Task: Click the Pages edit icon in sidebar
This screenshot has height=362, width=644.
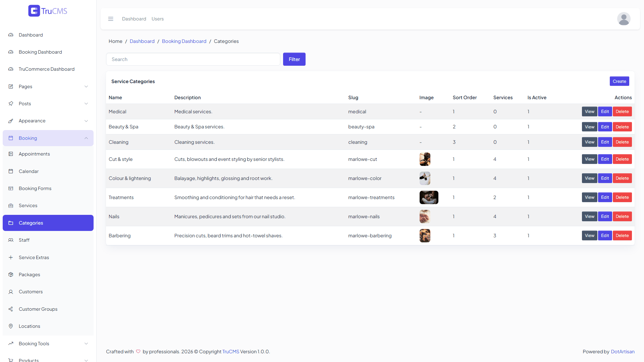Action: pyautogui.click(x=11, y=86)
